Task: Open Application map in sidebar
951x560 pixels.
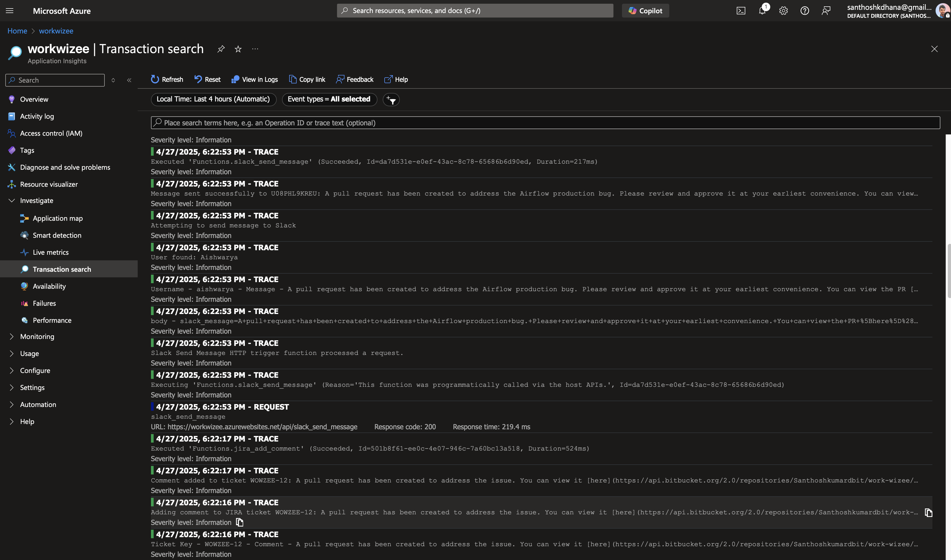Action: click(x=57, y=218)
